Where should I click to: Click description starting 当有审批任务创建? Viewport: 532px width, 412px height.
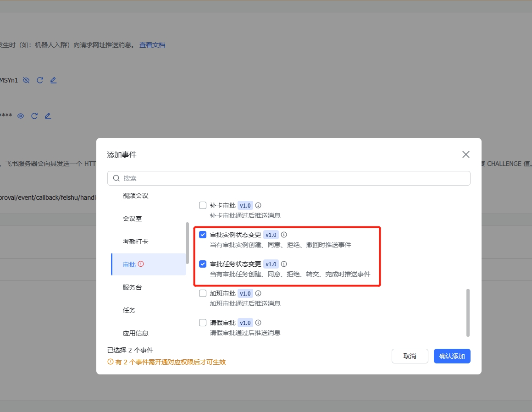point(290,275)
